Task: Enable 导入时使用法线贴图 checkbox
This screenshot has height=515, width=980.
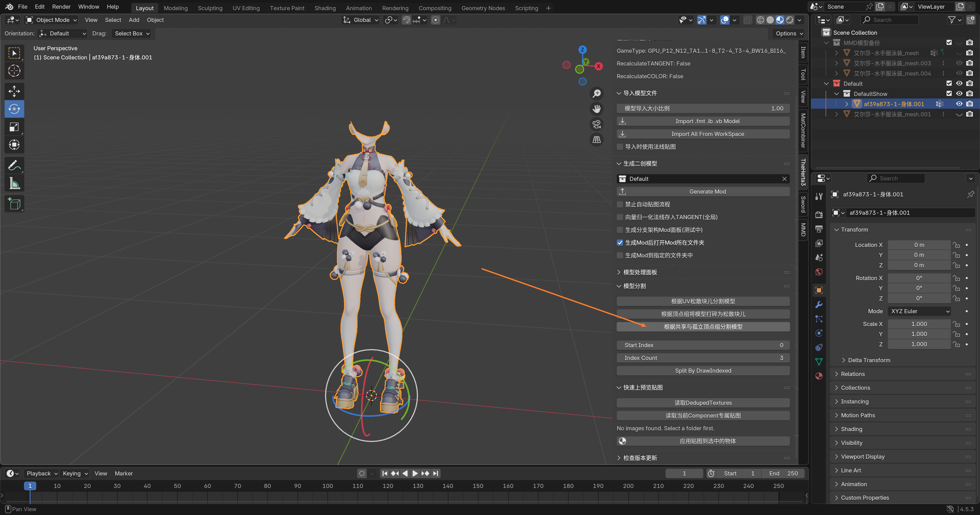Action: 620,147
